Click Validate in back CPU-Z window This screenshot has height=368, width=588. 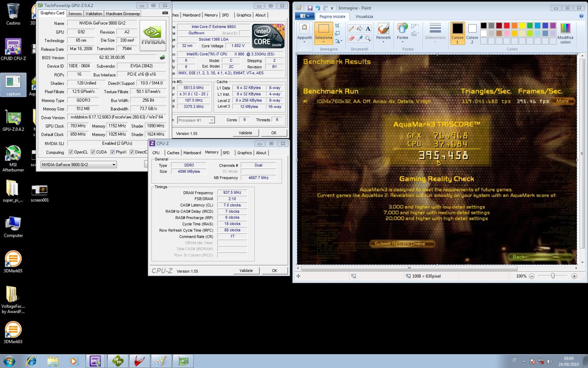point(245,133)
